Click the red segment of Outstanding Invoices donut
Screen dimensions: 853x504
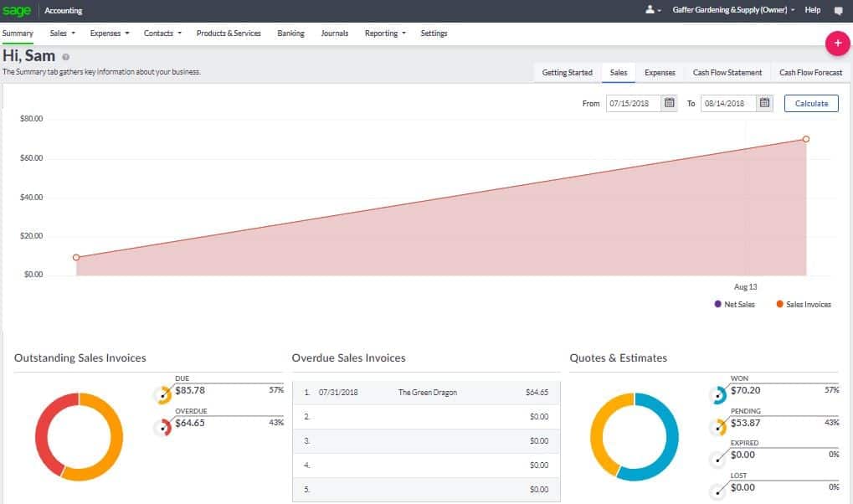coord(42,432)
